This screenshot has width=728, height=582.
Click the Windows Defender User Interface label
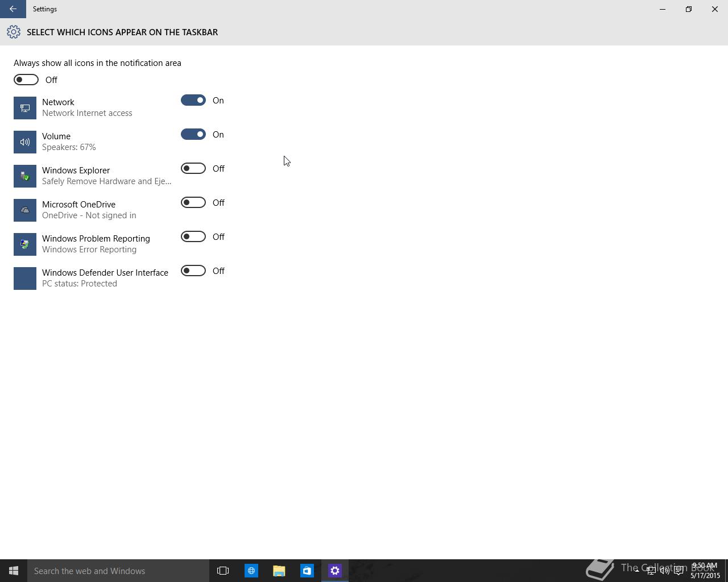pos(105,273)
